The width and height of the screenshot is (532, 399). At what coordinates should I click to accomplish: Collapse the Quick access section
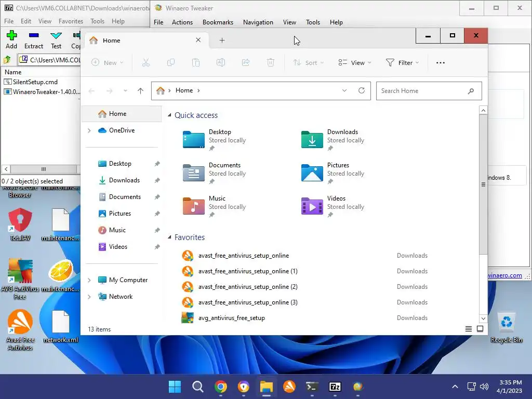(x=169, y=115)
